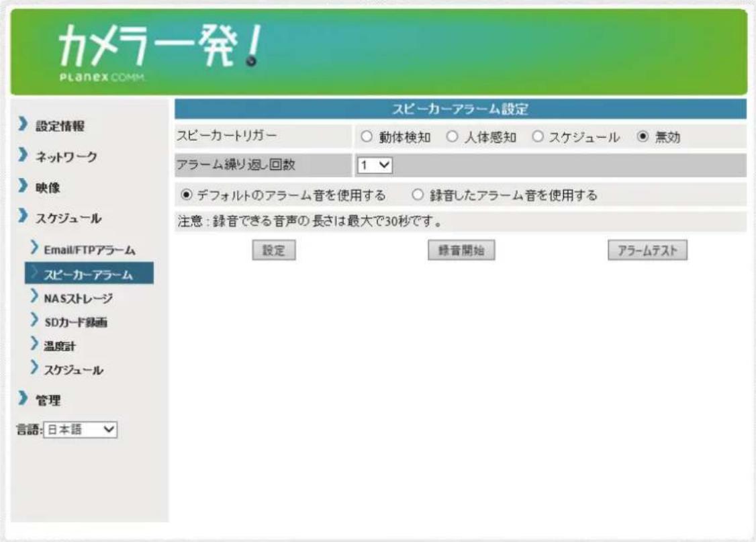Select the 動体検知 radio button
The width and height of the screenshot is (756, 542).
click(x=367, y=137)
